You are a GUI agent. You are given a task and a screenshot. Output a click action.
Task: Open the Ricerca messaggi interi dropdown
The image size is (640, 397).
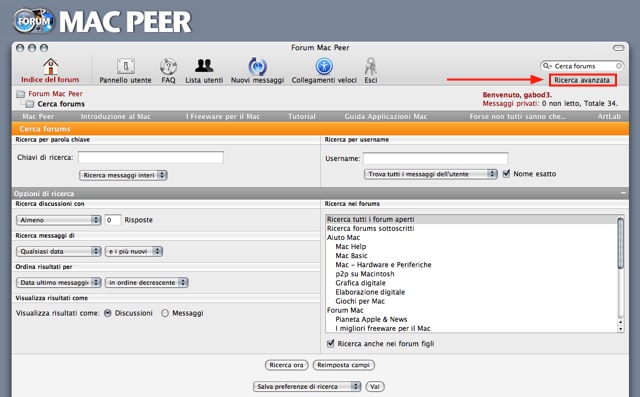(123, 175)
